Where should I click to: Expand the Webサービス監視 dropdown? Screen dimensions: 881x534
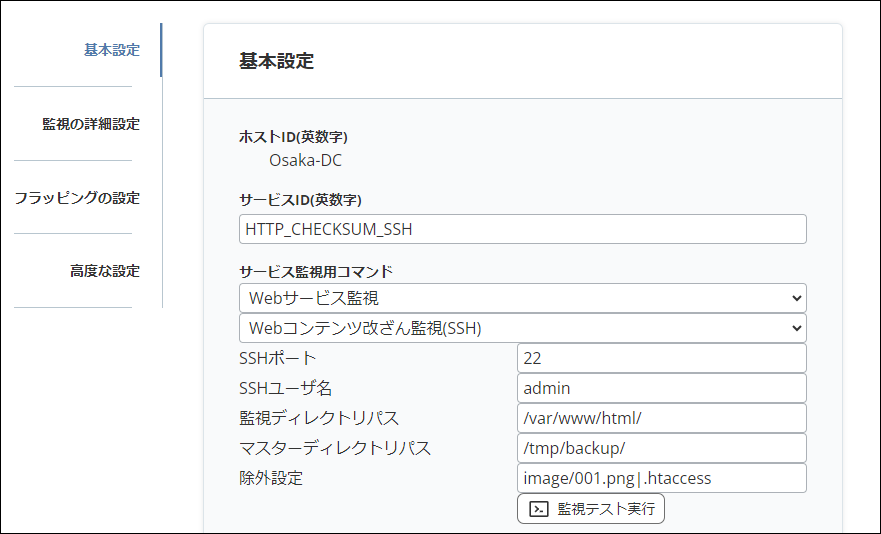click(x=522, y=298)
